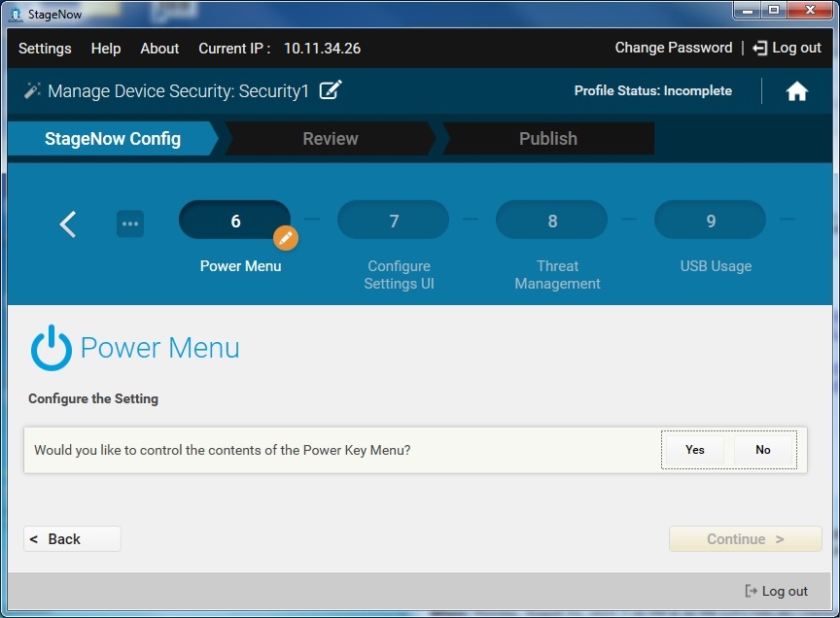The width and height of the screenshot is (840, 618).
Task: Click the magic wand icon beside profile title
Action: pyautogui.click(x=32, y=90)
